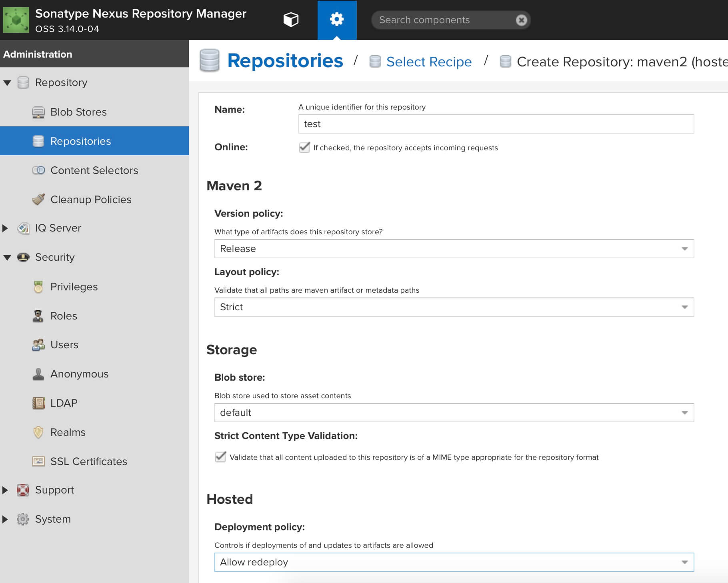Click the Select Recipe breadcrumb icon
The width and height of the screenshot is (728, 583).
coord(375,62)
